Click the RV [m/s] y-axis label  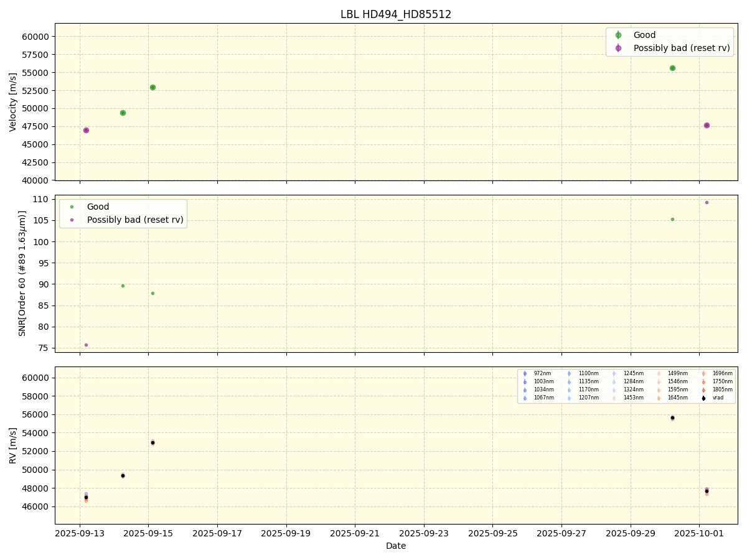click(13, 445)
